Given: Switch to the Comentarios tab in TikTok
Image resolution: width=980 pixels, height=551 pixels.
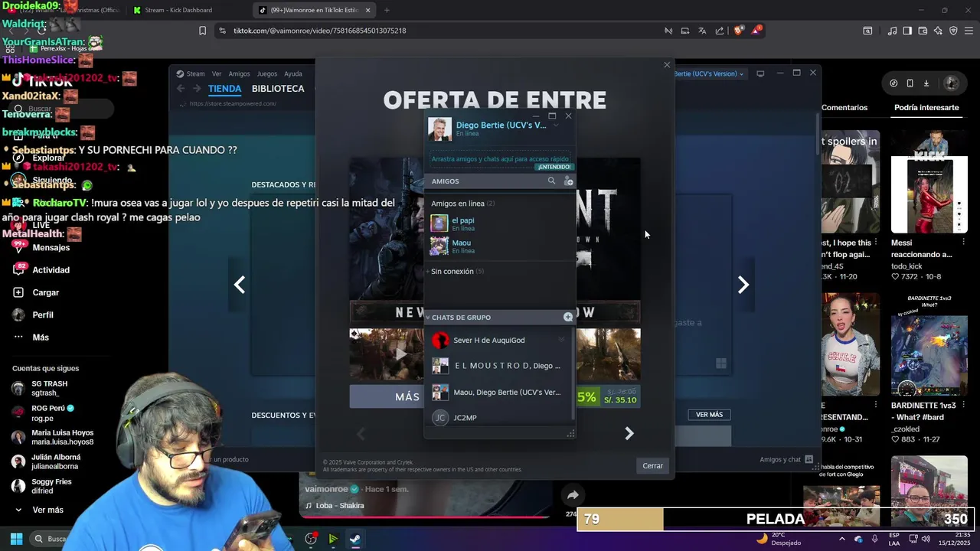Looking at the screenshot, I should pos(844,108).
